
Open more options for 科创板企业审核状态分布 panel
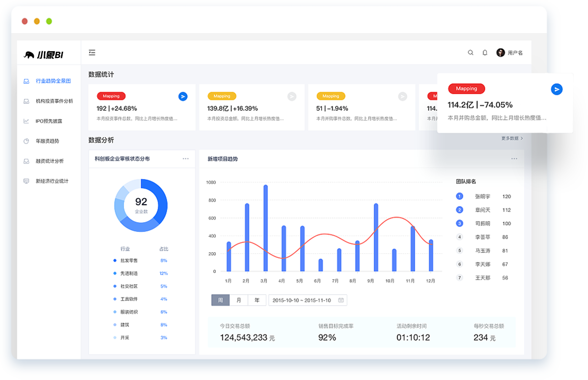coord(186,159)
